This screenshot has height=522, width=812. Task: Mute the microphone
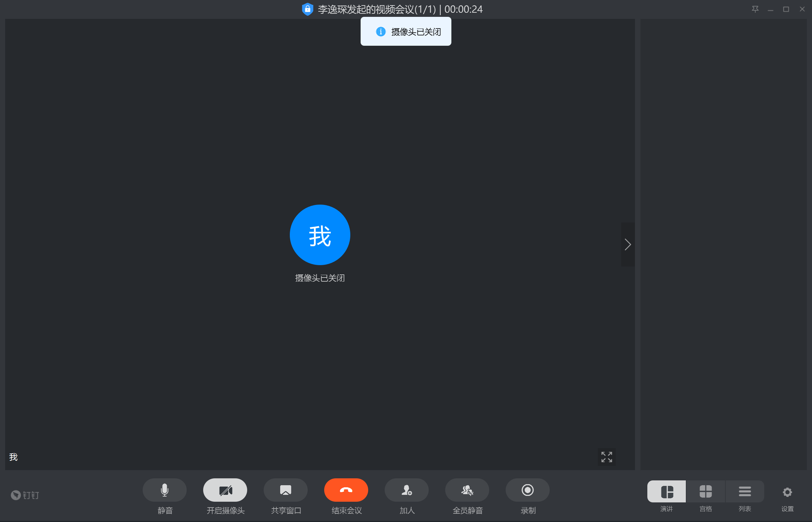(x=165, y=490)
